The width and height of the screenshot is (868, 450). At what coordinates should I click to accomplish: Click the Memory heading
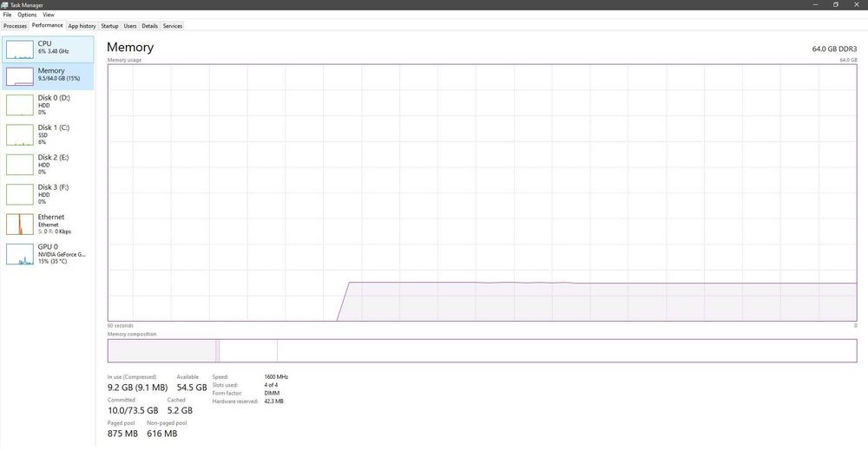130,48
